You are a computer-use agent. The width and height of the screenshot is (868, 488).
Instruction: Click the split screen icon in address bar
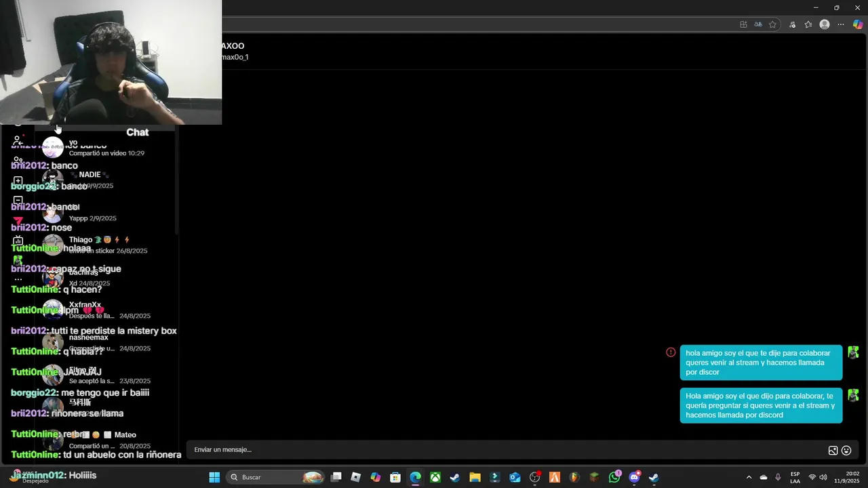coord(743,24)
